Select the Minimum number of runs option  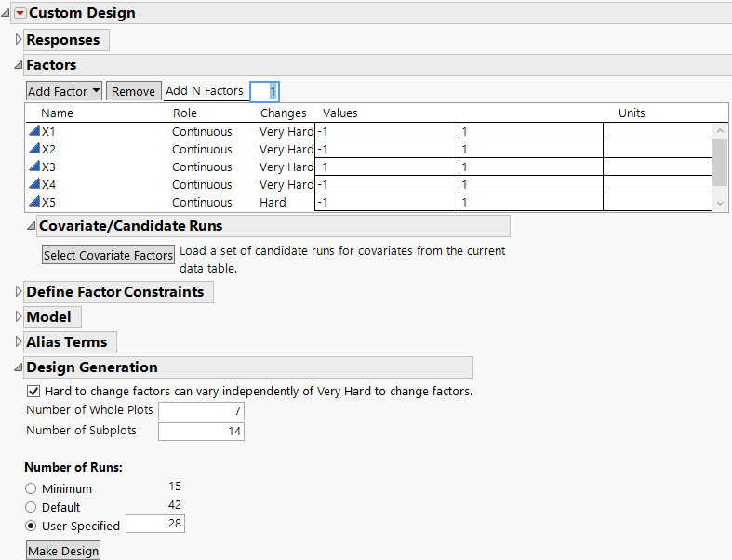tap(32, 488)
